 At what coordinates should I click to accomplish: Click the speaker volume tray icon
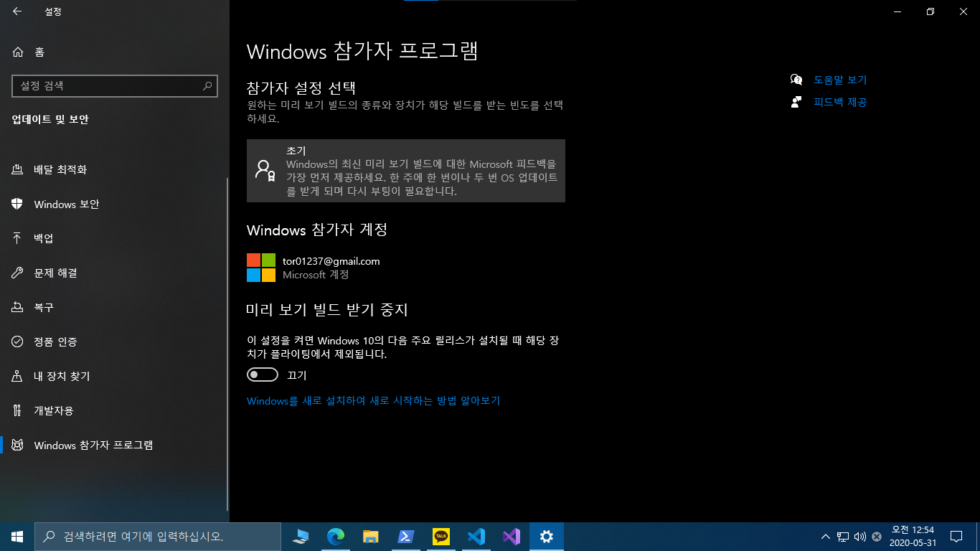point(860,537)
